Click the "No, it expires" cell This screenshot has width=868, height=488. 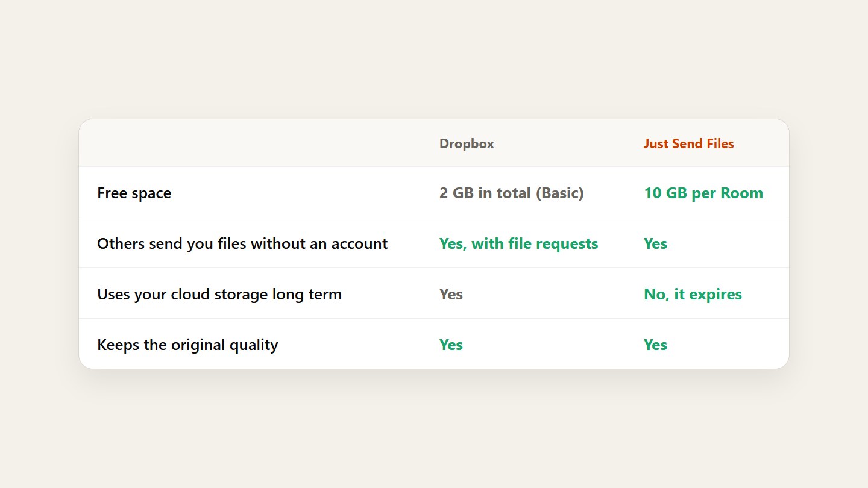pyautogui.click(x=693, y=295)
